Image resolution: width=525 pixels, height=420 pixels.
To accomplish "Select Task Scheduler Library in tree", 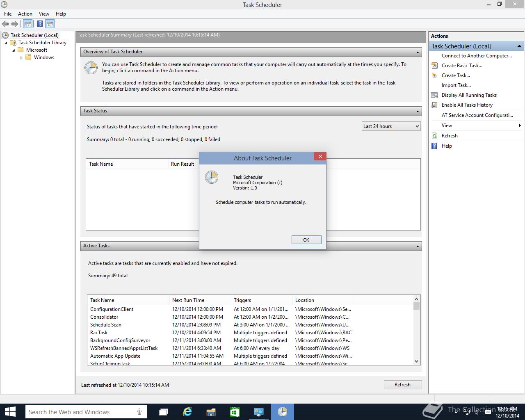I will pyautogui.click(x=42, y=43).
